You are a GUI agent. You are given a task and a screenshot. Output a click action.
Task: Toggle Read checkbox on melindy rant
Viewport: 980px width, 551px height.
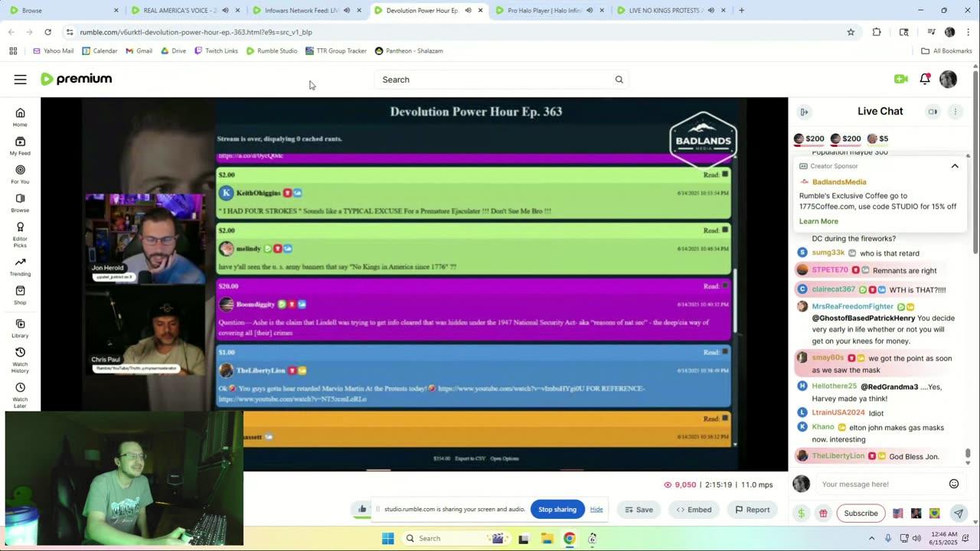pos(725,230)
